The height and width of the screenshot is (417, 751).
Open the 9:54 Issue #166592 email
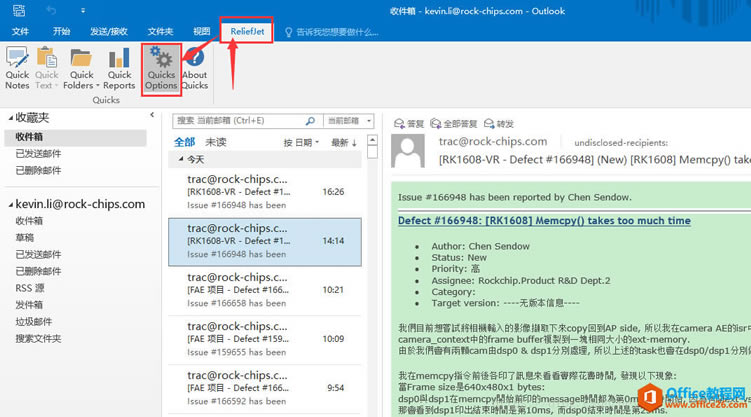click(x=265, y=388)
